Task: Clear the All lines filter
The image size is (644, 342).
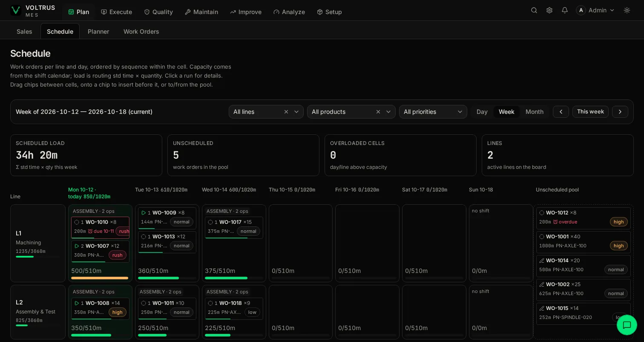Action: (286, 112)
